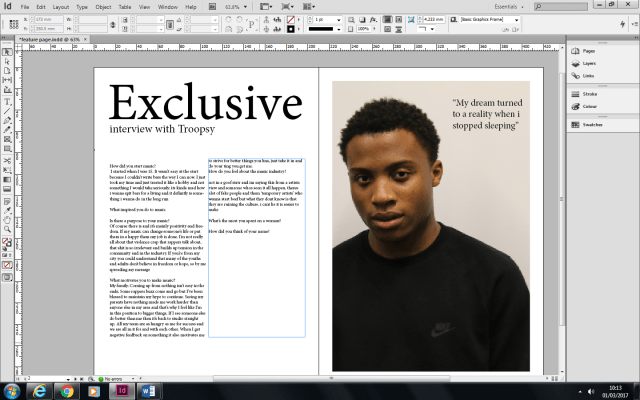Click the Select Container icon
The height and width of the screenshot is (400, 640).
pos(266,19)
